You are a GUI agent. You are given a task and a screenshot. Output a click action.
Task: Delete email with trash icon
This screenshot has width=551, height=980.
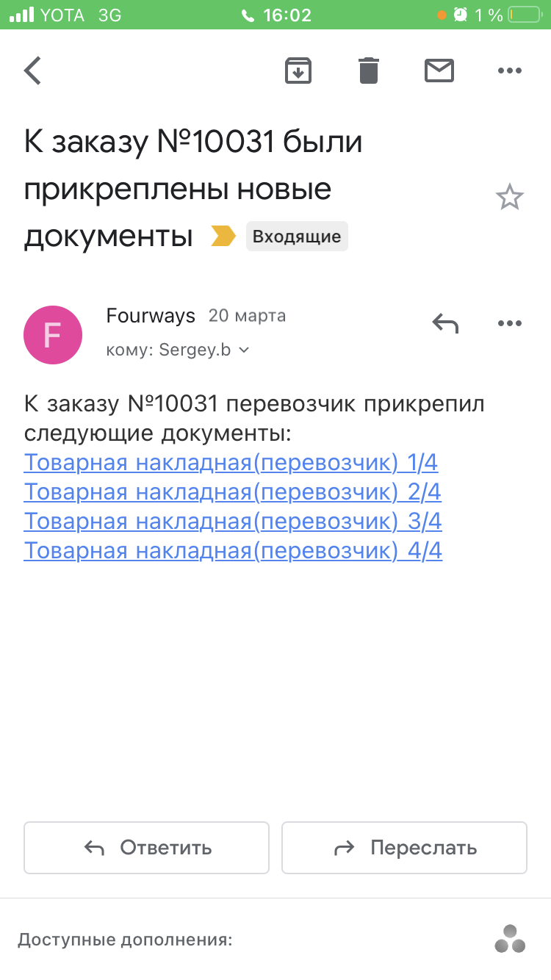(x=369, y=71)
